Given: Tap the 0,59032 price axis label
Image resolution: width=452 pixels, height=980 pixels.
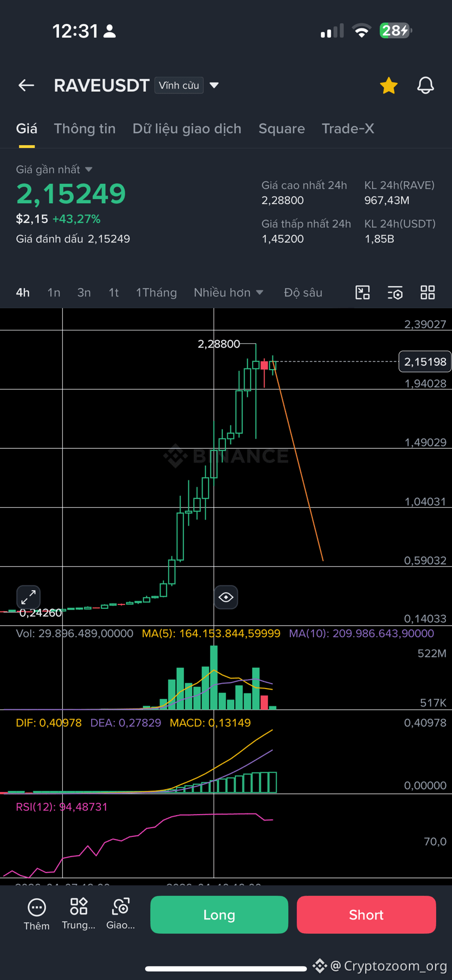Looking at the screenshot, I should 425,561.
